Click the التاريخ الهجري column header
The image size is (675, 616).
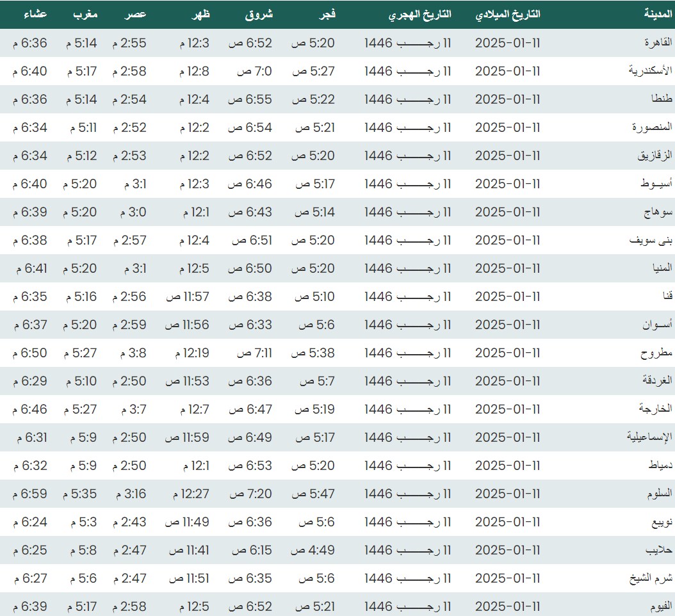(419, 14)
